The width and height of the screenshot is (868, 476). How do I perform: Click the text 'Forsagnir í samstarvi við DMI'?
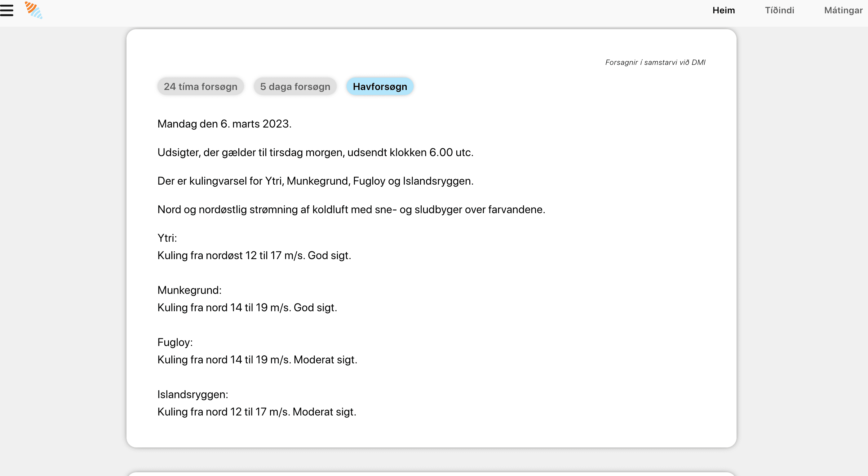(655, 62)
